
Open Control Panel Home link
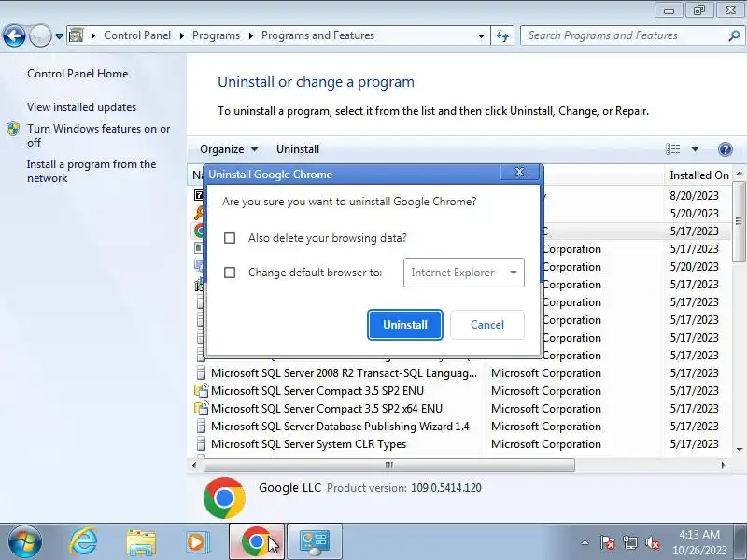point(78,74)
